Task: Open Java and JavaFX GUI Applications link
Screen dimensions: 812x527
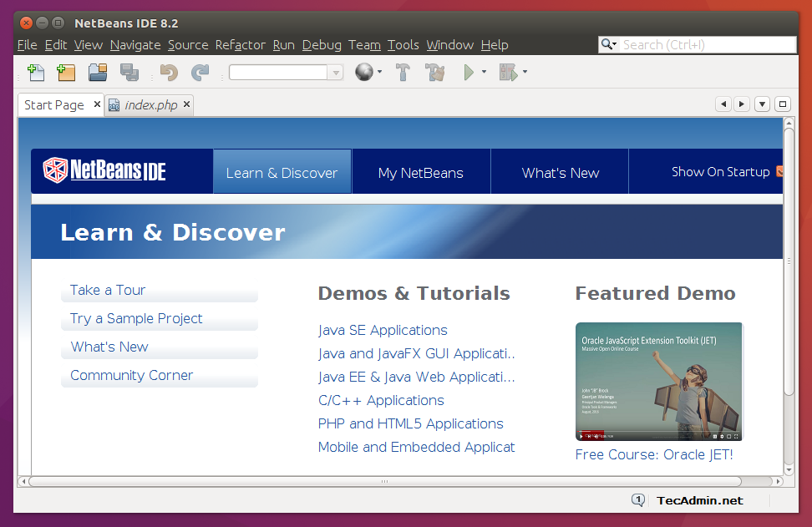Action: tap(416, 353)
